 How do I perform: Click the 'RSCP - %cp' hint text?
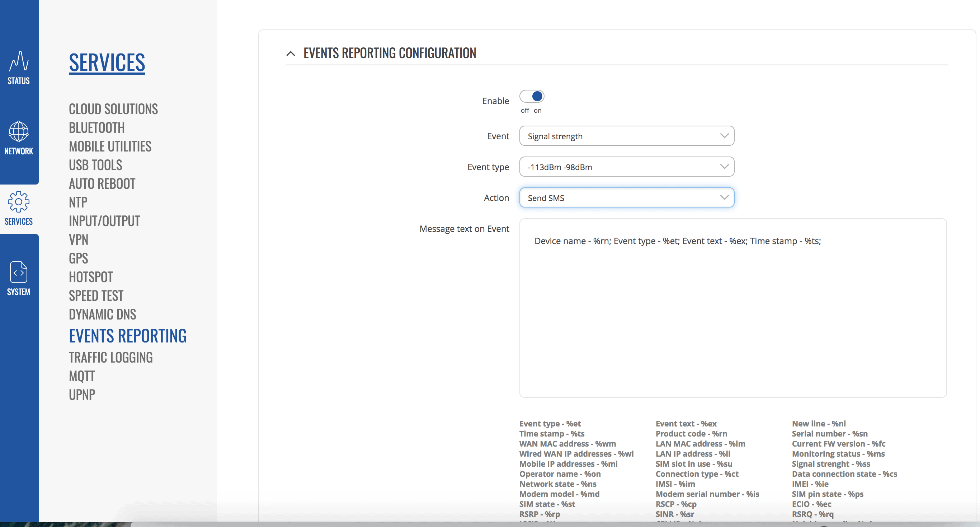tap(676, 504)
